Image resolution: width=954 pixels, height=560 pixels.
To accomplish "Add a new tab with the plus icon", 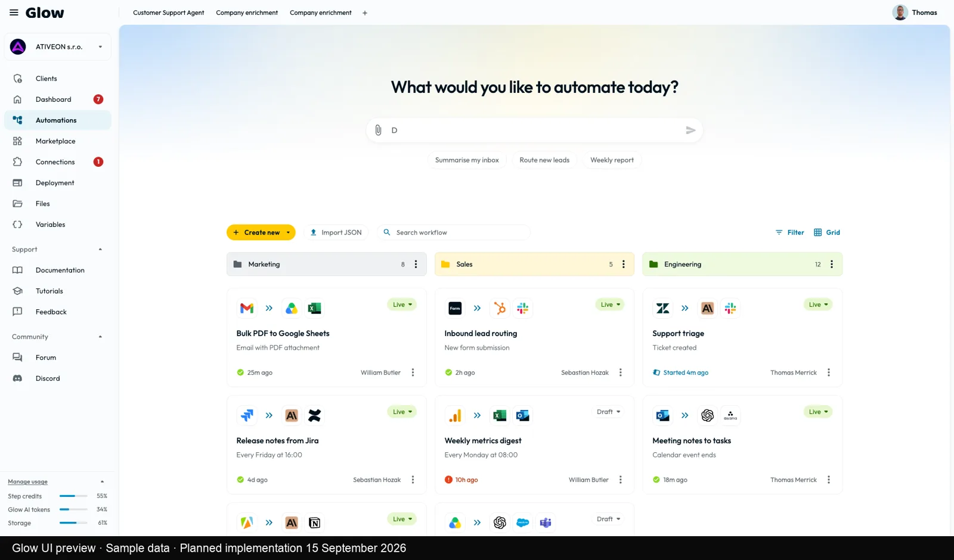I will click(365, 13).
